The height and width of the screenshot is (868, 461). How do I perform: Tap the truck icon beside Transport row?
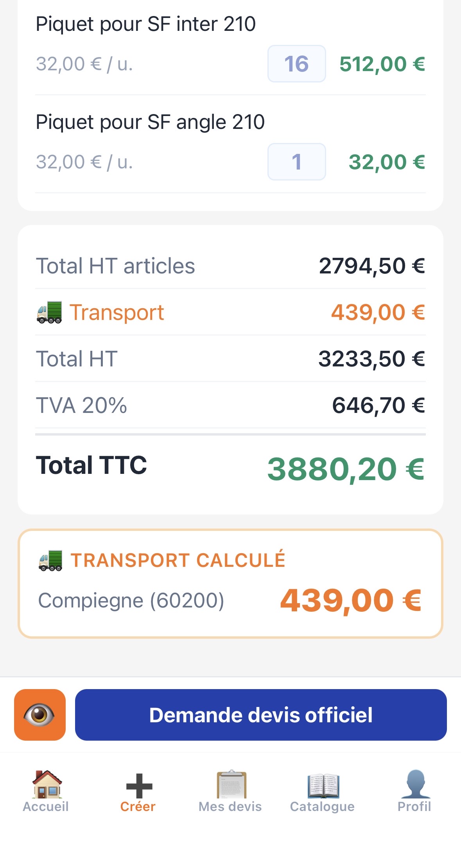49,312
